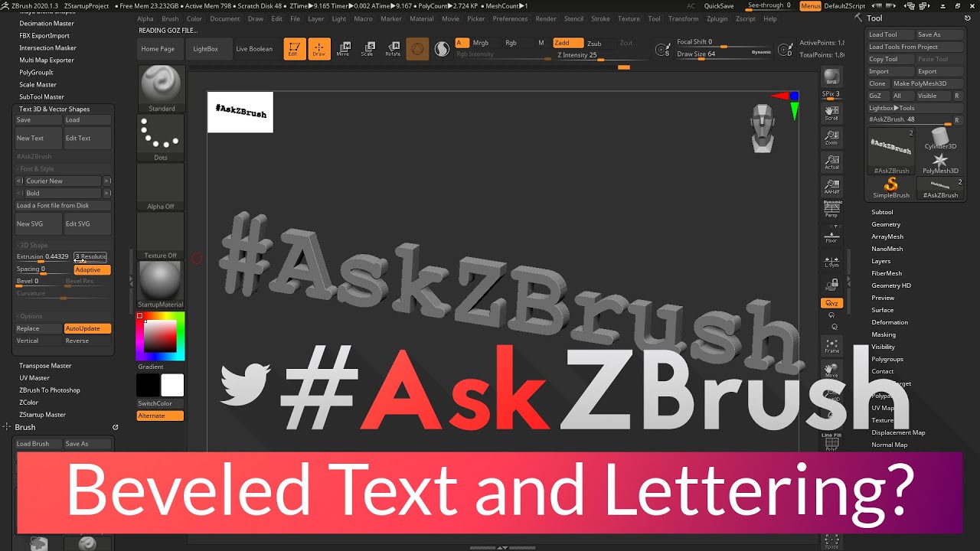Click the Actual size icon

pos(831,163)
